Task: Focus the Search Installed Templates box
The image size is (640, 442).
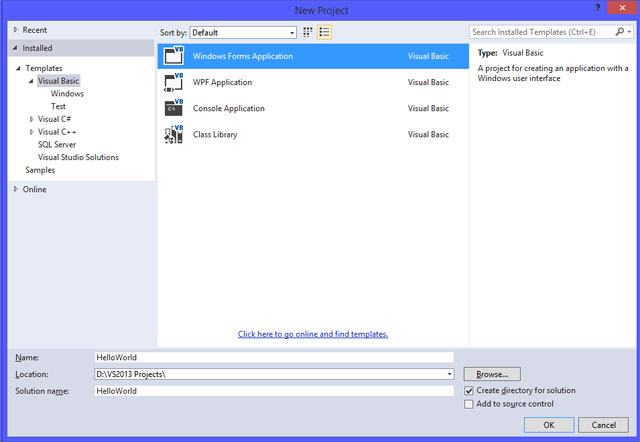Action: (542, 32)
